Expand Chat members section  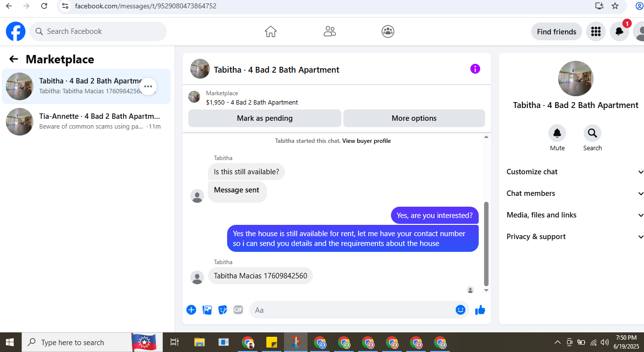pyautogui.click(x=574, y=193)
